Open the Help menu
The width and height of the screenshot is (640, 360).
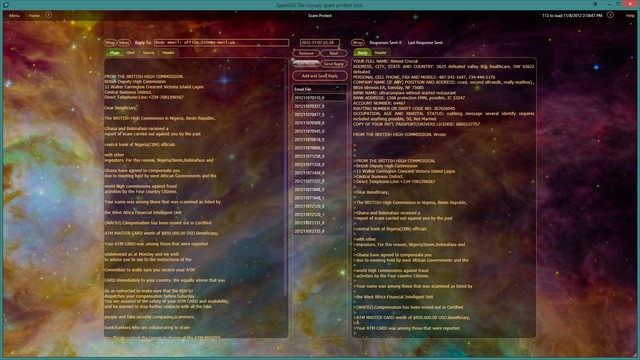tap(630, 16)
